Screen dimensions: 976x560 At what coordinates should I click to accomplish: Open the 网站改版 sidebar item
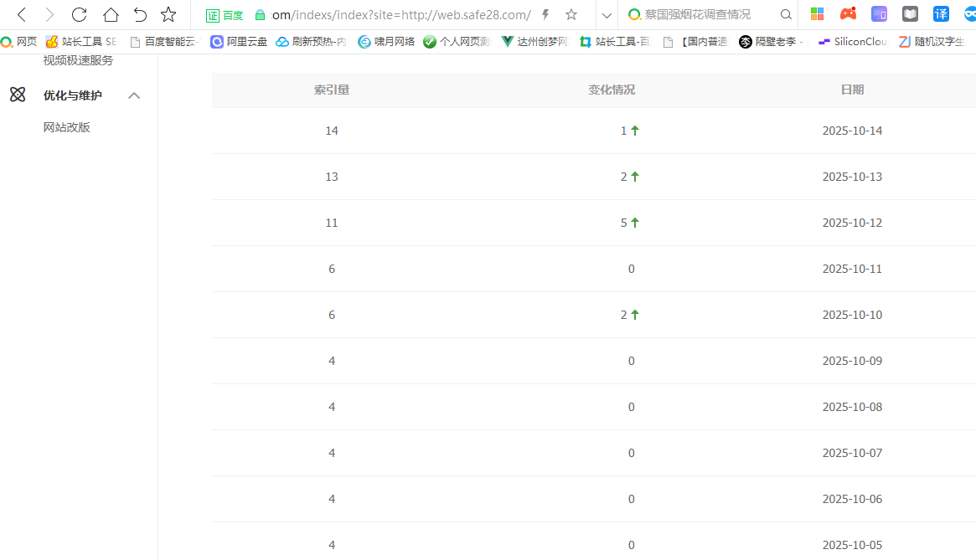[x=67, y=127]
